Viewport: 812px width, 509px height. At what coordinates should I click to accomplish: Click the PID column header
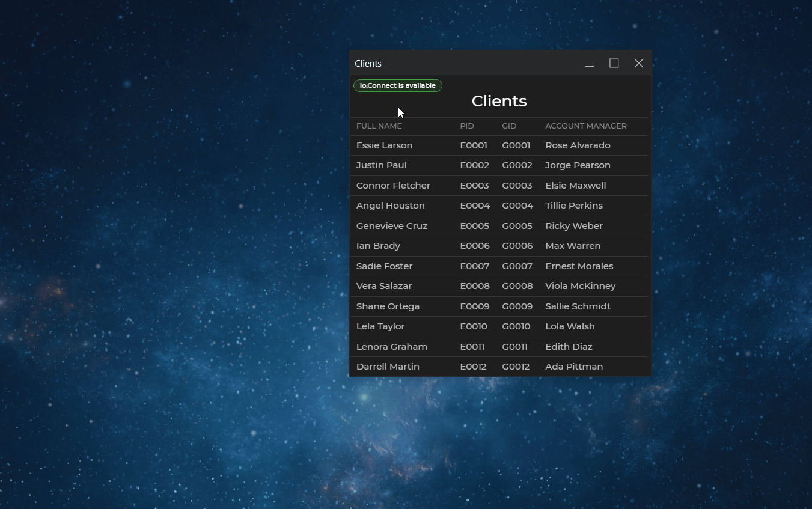click(x=466, y=126)
